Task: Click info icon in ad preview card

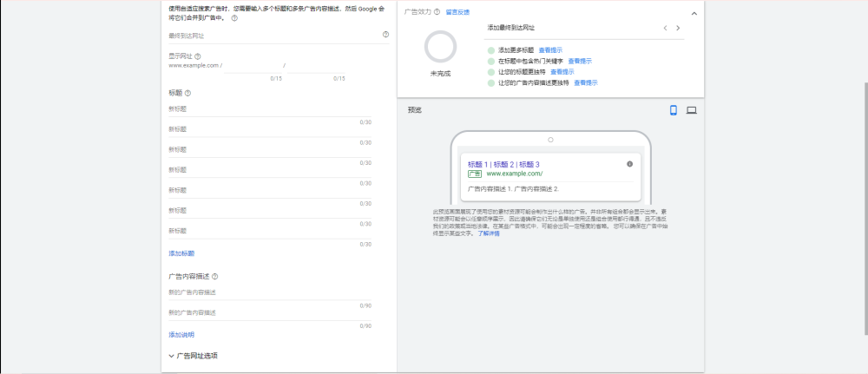Action: click(x=629, y=164)
